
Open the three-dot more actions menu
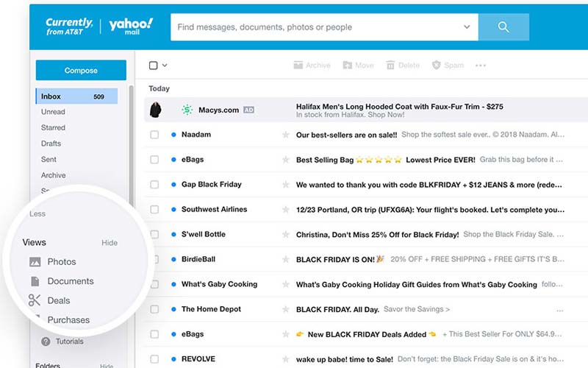[481, 66]
